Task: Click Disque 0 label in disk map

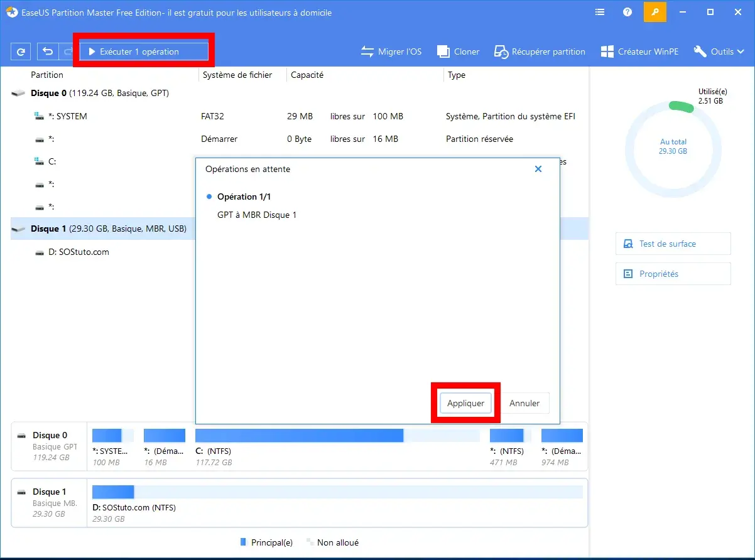Action: [x=50, y=435]
